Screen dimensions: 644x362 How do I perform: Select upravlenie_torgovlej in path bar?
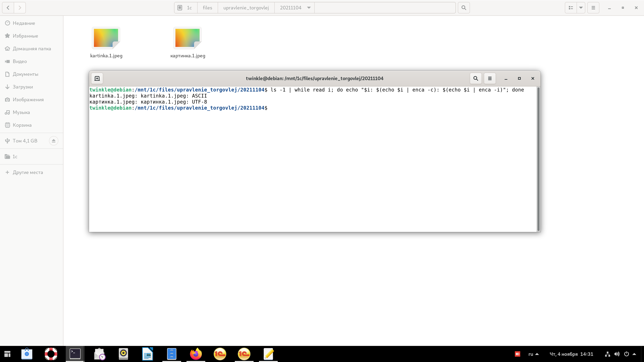tap(246, 8)
